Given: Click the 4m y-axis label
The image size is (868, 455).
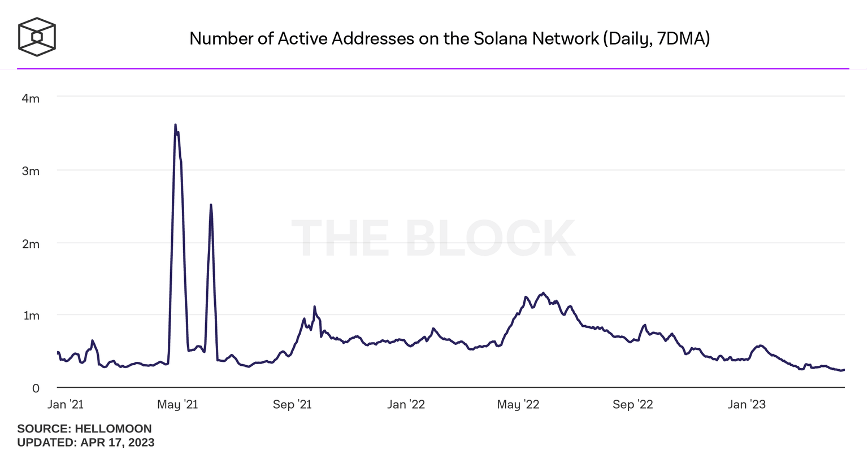Looking at the screenshot, I should pyautogui.click(x=31, y=99).
